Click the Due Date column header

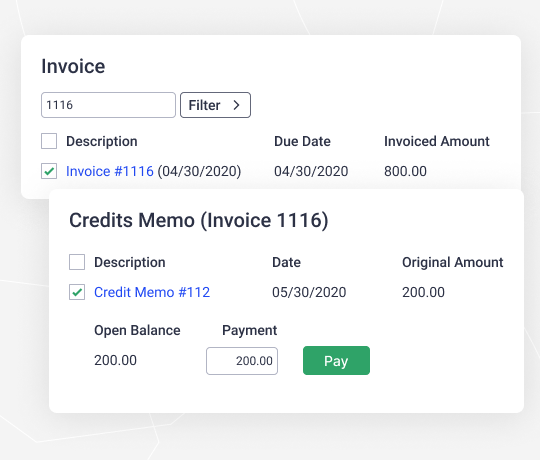click(302, 141)
